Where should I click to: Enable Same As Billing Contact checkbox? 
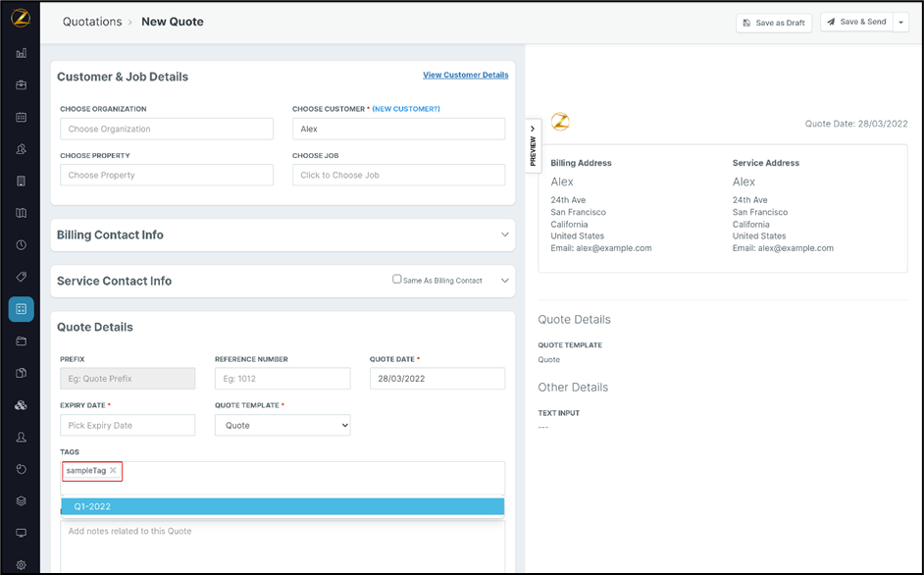[x=397, y=280]
